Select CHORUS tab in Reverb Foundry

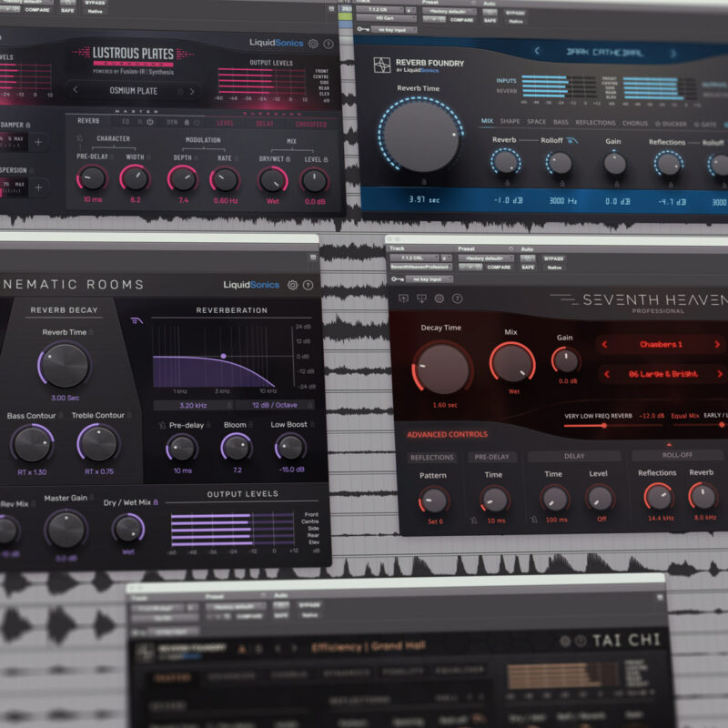coord(634,123)
